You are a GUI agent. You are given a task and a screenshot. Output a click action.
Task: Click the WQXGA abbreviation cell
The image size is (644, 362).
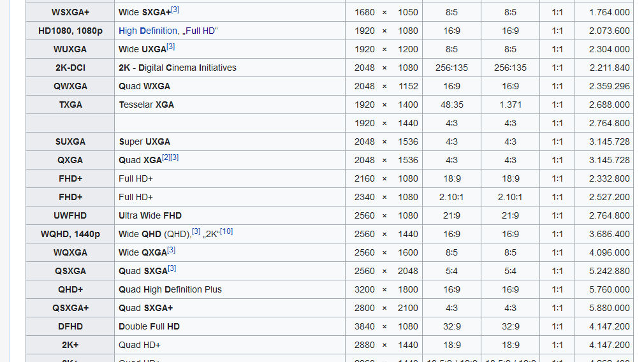click(70, 252)
